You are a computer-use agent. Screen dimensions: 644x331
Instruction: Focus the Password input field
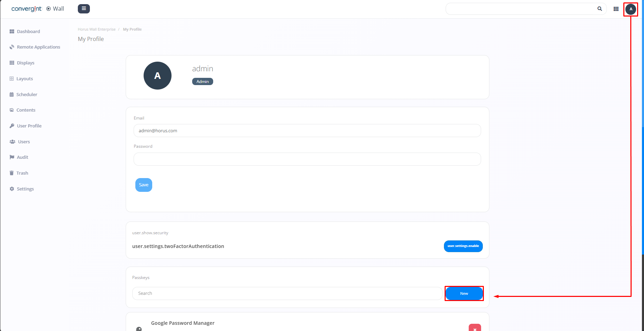pos(307,159)
